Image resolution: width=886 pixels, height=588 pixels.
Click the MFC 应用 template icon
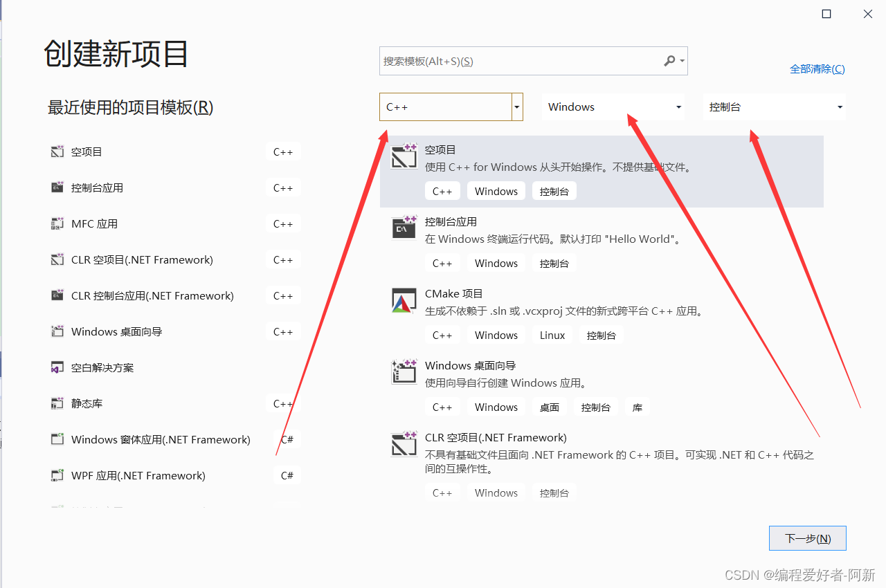click(57, 223)
